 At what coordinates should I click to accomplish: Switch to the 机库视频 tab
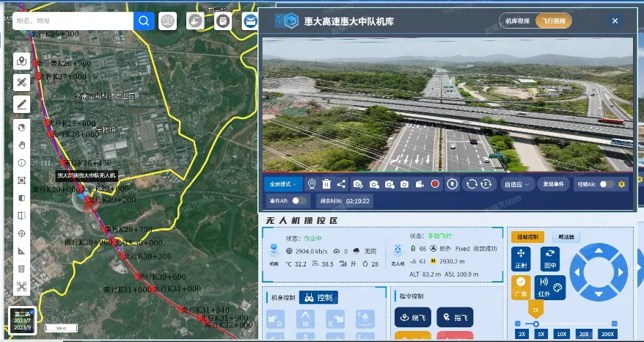point(517,21)
